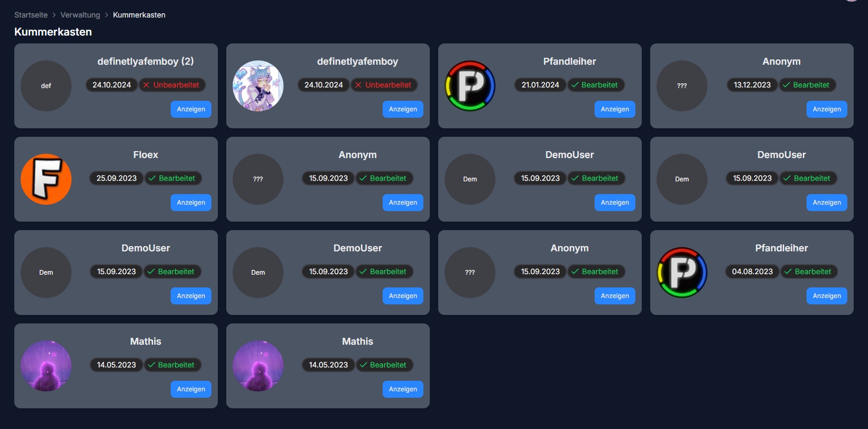Click the second Mathis purple avatar
Image resolution: width=868 pixels, height=429 pixels.
pos(258,366)
